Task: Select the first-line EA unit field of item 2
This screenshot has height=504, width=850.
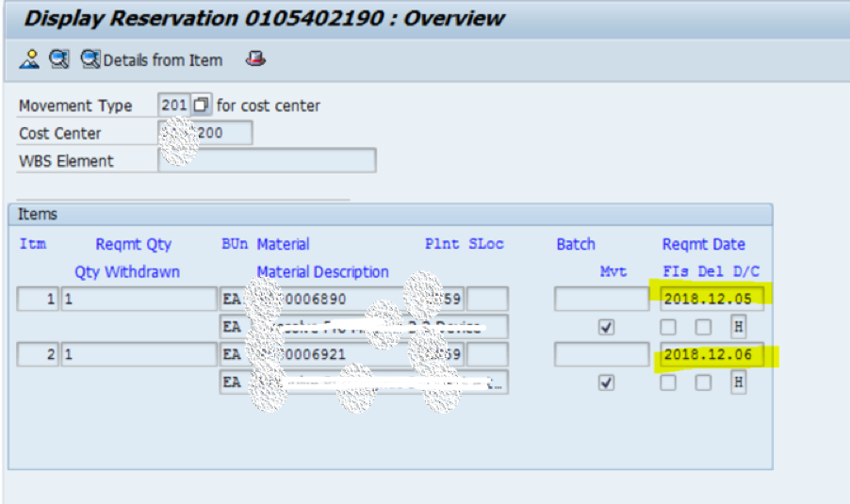Action: [x=233, y=354]
